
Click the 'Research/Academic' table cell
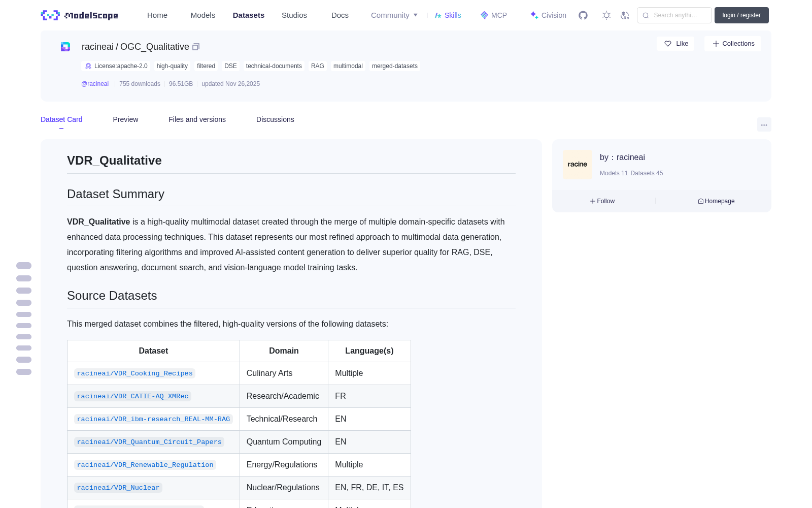[284, 396]
